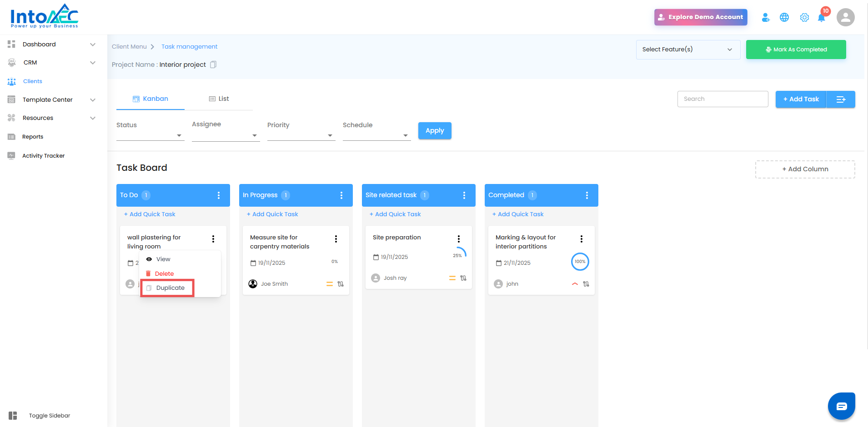Click the Template Center icon
868x427 pixels.
(11, 99)
